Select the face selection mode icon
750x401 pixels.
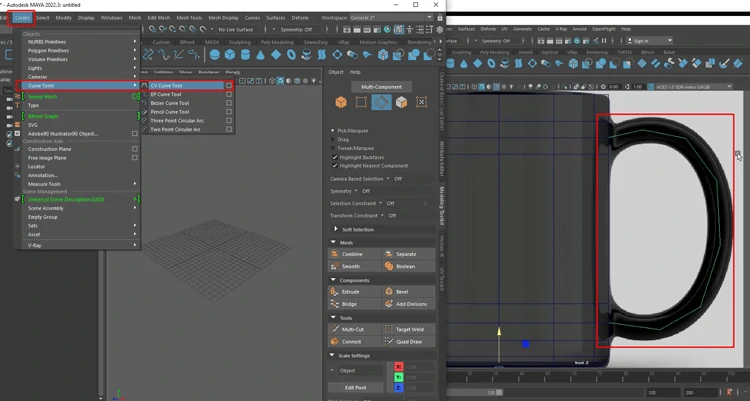click(x=401, y=103)
